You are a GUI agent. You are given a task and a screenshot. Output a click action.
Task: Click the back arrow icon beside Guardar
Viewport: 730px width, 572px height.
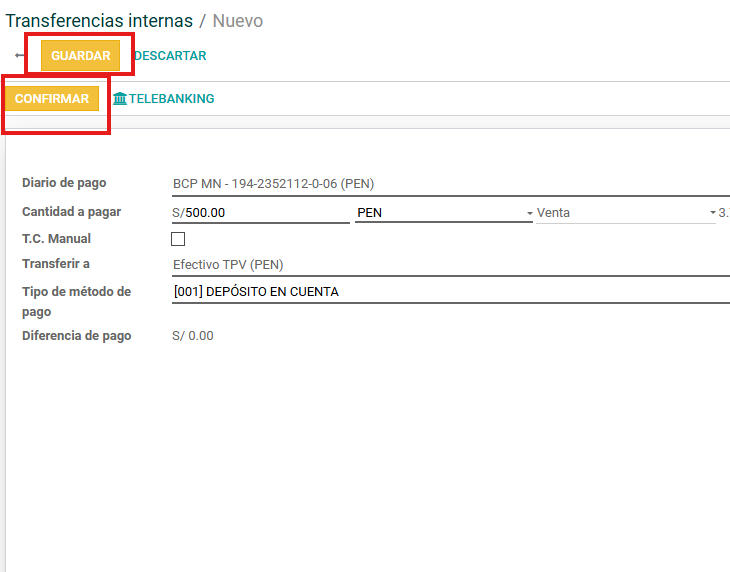click(19, 56)
